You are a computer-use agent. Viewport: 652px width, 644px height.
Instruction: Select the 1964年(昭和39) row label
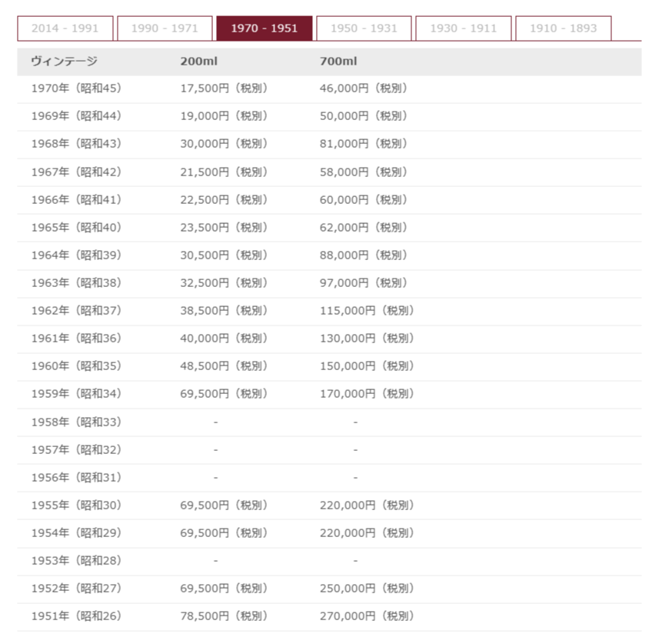[x=76, y=255]
